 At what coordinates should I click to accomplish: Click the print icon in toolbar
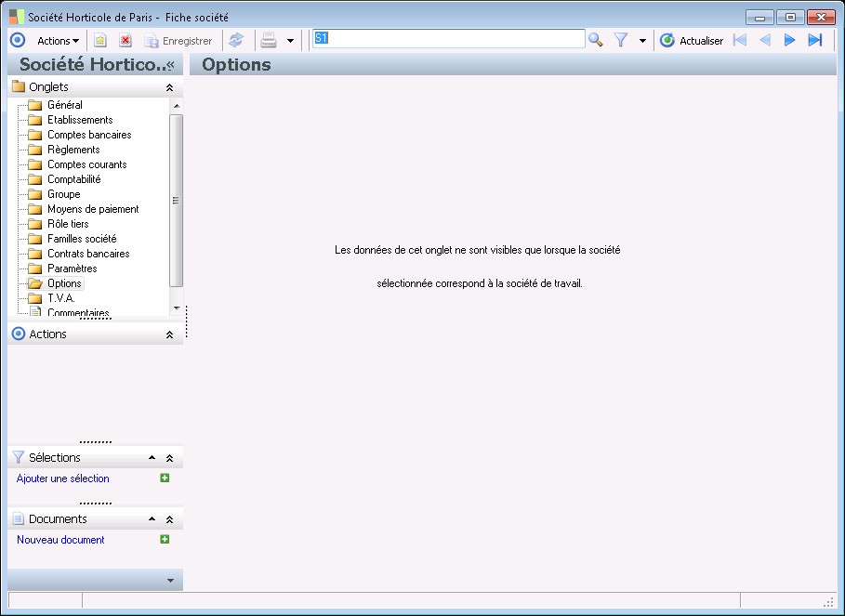269,41
